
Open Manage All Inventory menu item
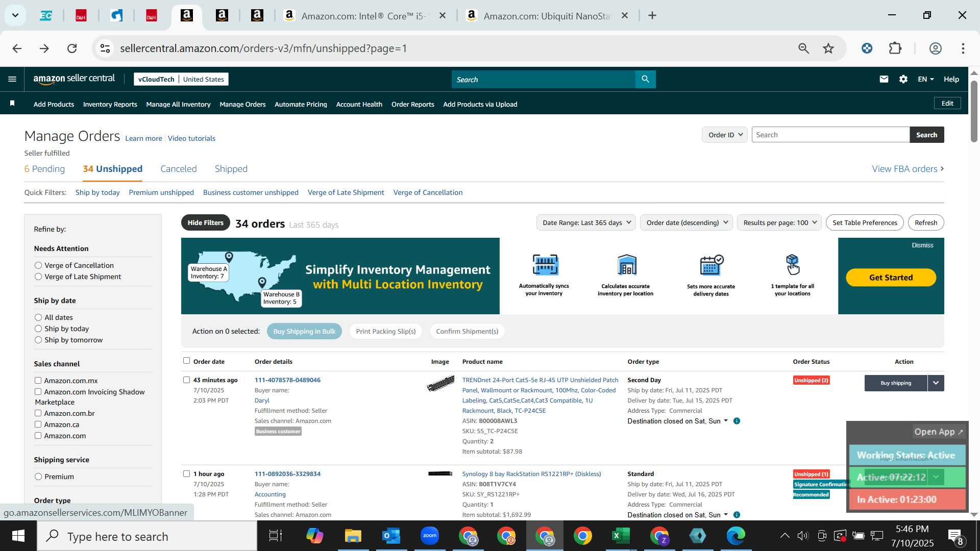coord(178,104)
